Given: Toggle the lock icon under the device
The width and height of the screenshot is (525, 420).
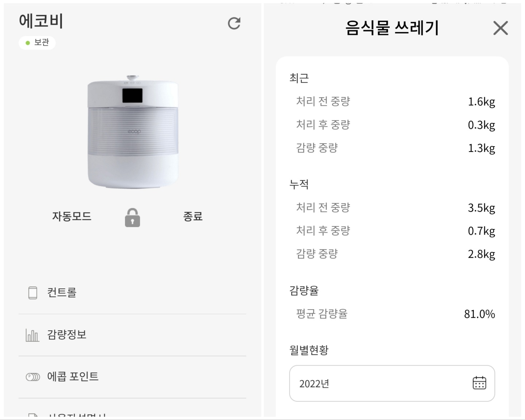Looking at the screenshot, I should click(x=132, y=218).
